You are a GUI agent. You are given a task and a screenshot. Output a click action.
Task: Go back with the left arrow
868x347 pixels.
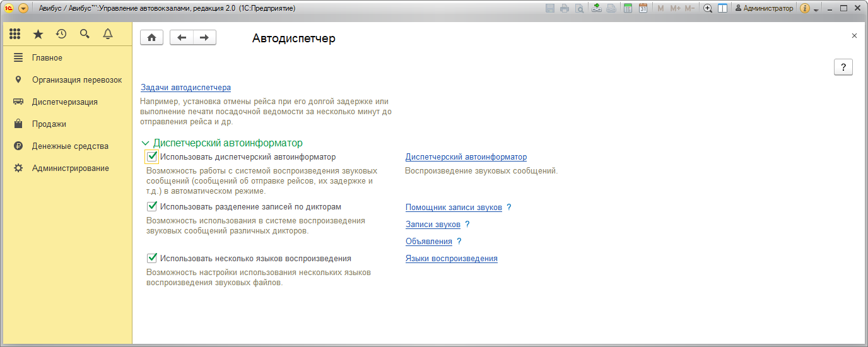pos(182,38)
